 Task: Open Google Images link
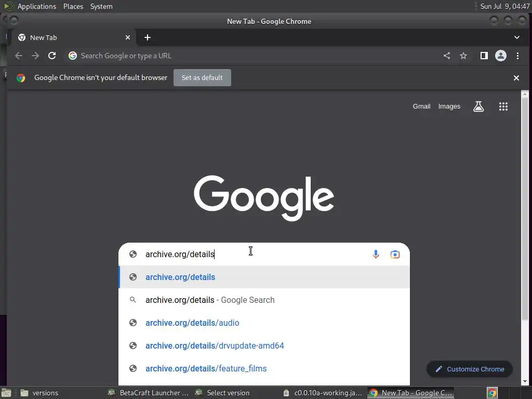click(449, 107)
